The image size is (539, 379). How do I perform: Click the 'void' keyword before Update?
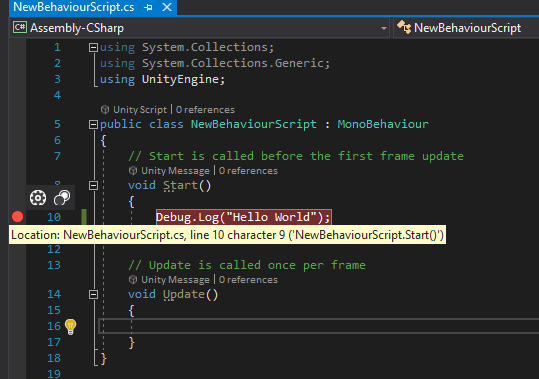point(142,294)
